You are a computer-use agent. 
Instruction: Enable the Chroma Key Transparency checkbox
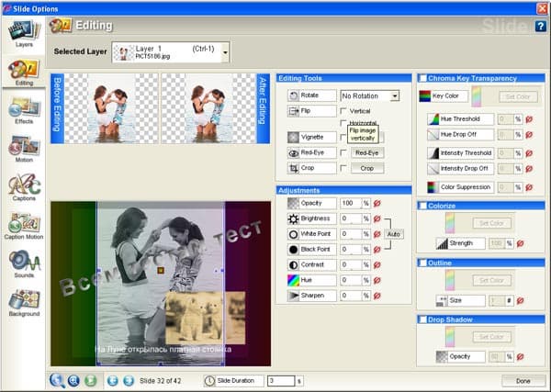point(423,78)
